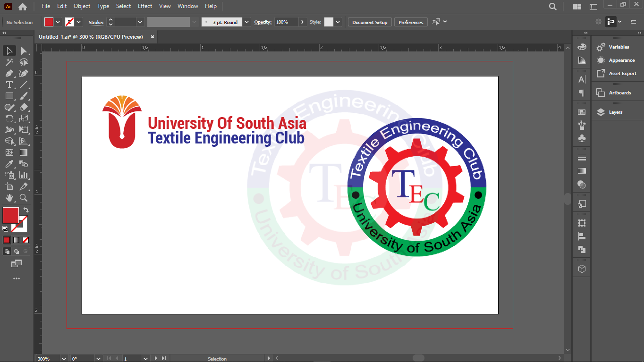This screenshot has width=644, height=362.
Task: Pick the Eyedropper tool
Action: click(9, 164)
